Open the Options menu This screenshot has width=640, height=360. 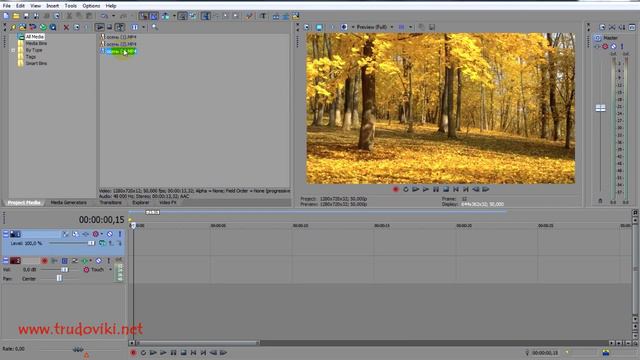click(91, 6)
